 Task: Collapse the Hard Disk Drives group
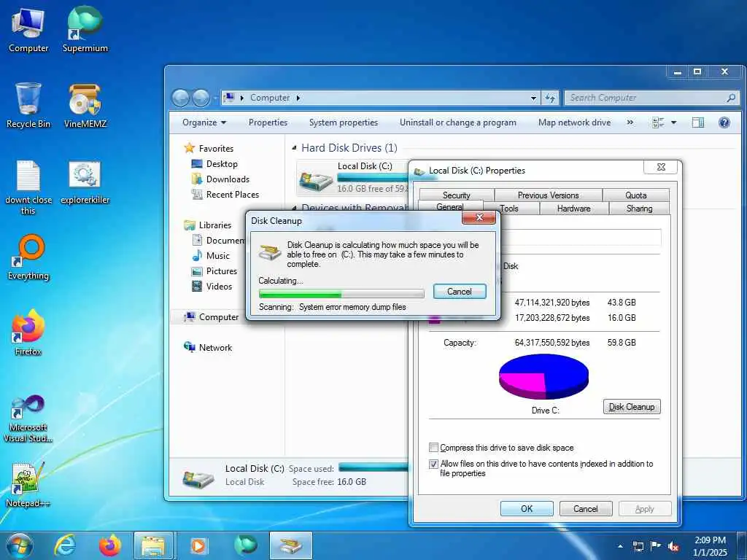(x=294, y=148)
